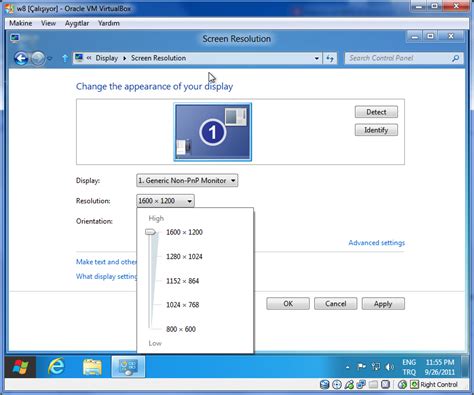Show hidden system tray icons

tap(347, 367)
